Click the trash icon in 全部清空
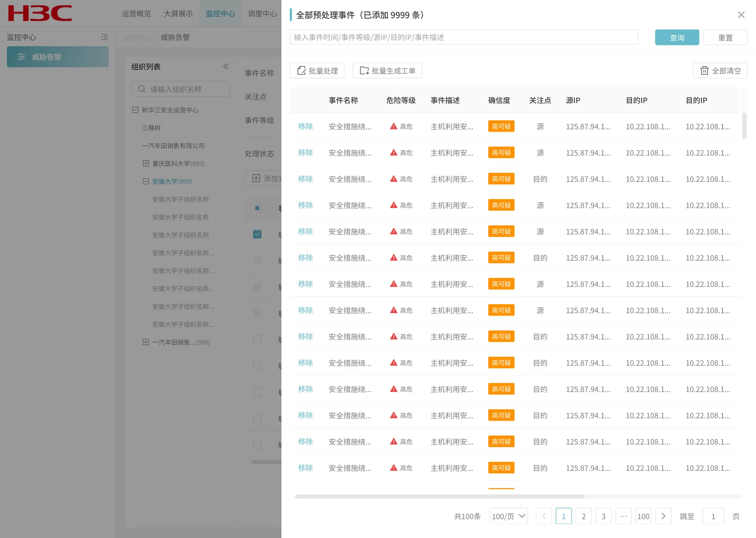Viewport: 756px width, 538px height. 704,71
